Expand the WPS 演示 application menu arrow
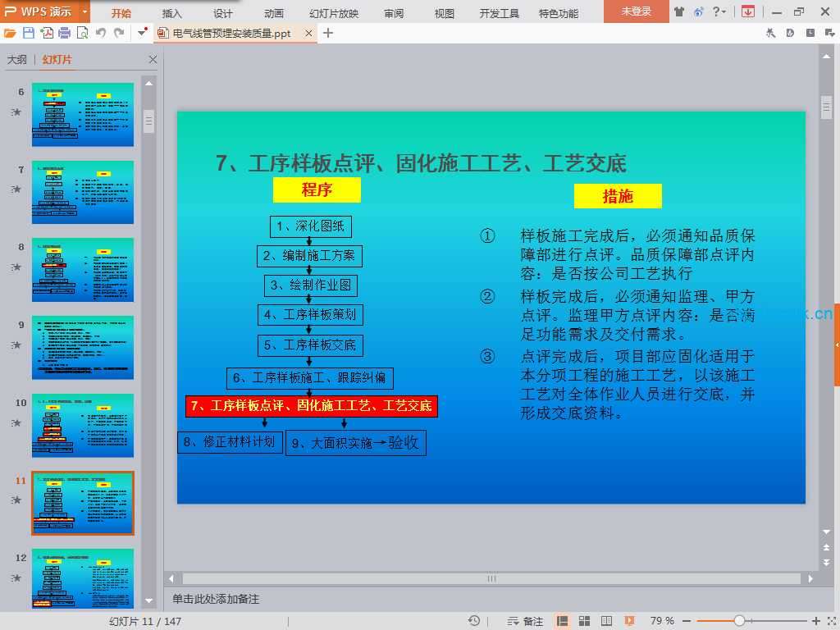 pos(85,11)
